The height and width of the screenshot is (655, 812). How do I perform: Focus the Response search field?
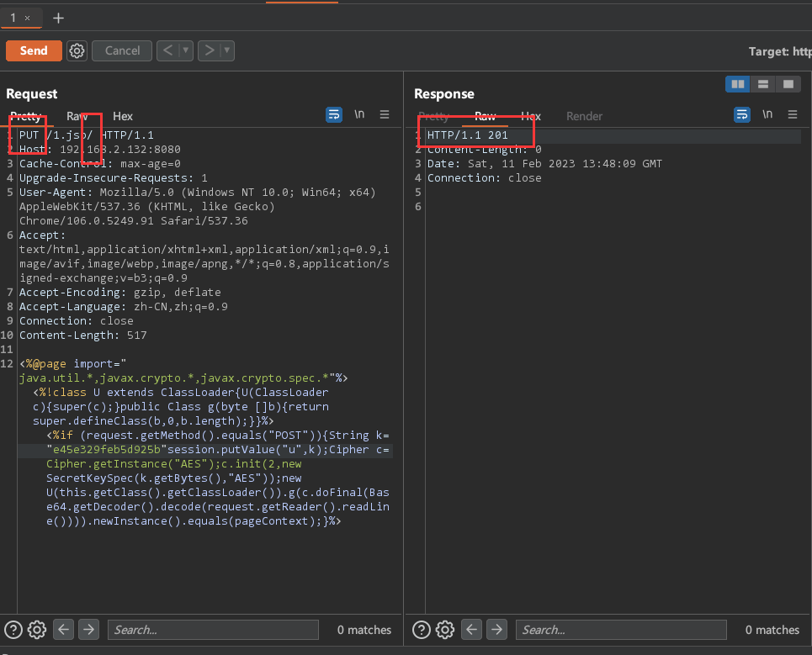click(621, 630)
